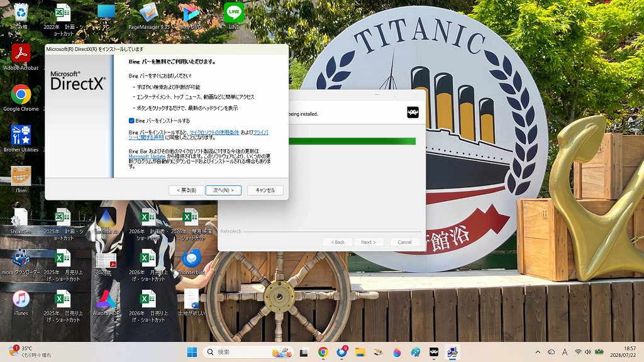Open 2025年 計画 Excel shortcut

pos(64,224)
